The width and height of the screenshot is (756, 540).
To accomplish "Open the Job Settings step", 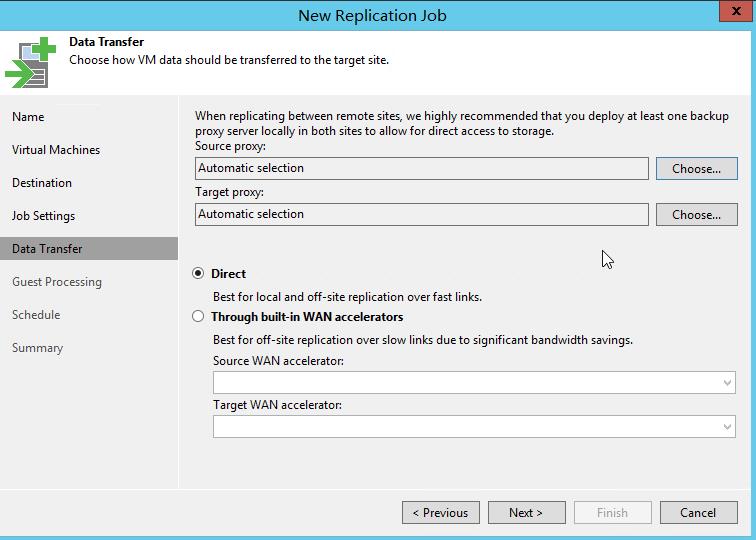I will (43, 216).
